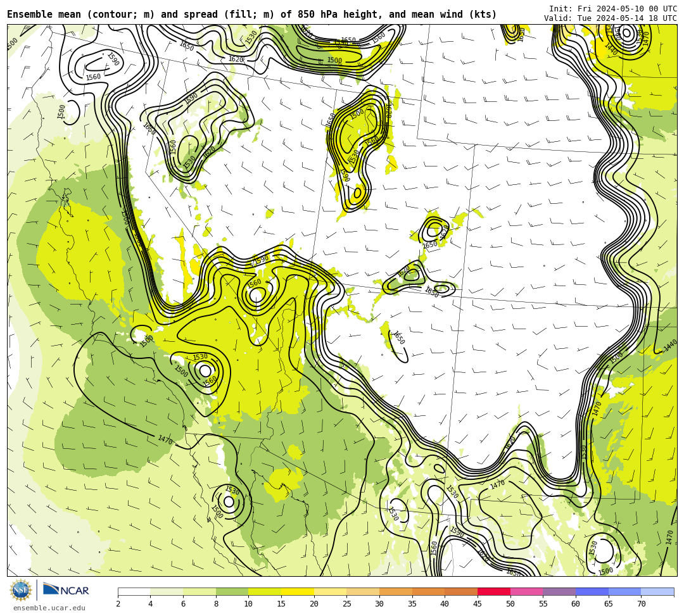Pick the white 2–4 colorbar segment

[x=134, y=591]
